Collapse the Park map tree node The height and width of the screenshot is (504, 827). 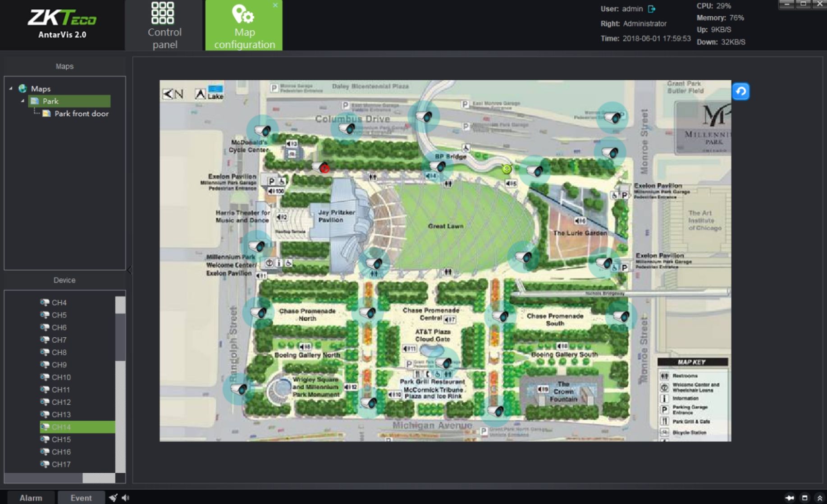point(23,101)
